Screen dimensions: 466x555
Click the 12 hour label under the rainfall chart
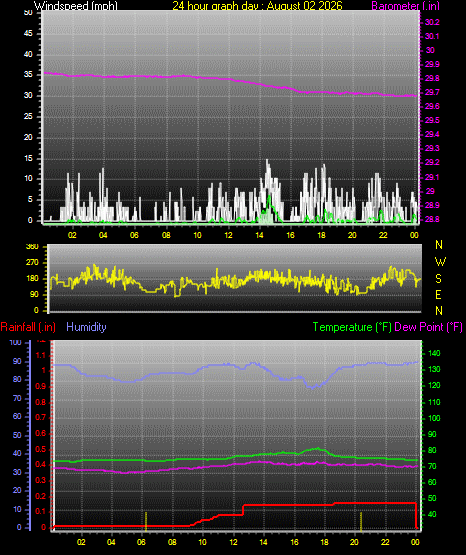click(x=233, y=542)
